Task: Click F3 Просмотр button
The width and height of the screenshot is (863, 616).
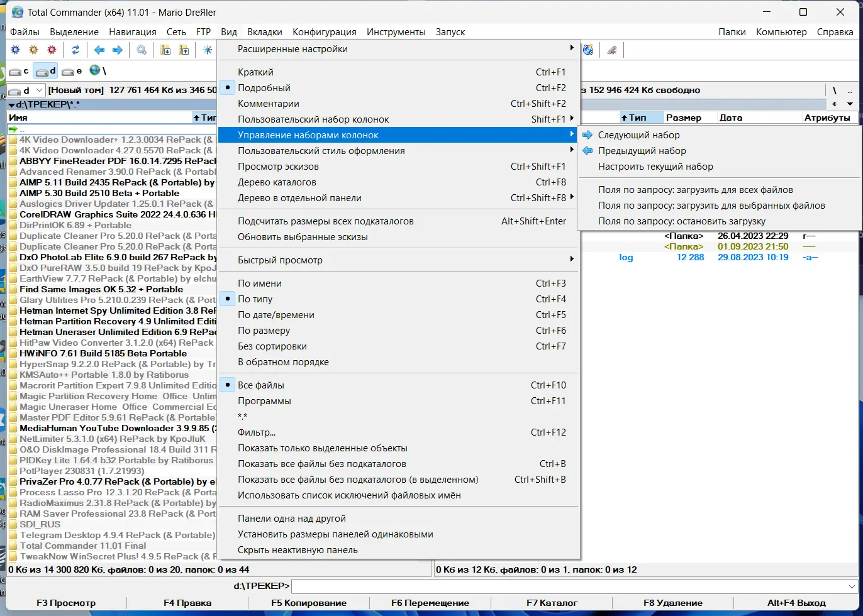Action: (66, 603)
